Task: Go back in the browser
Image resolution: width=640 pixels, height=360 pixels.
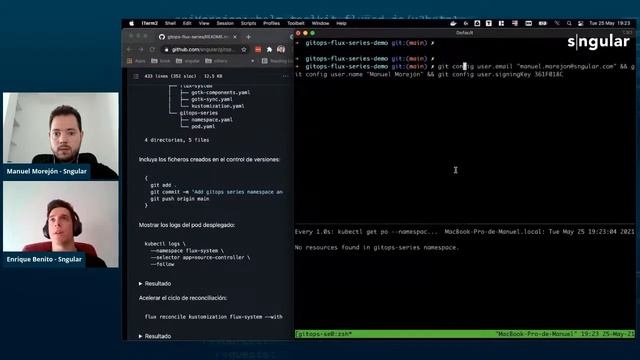Action: (x=130, y=49)
